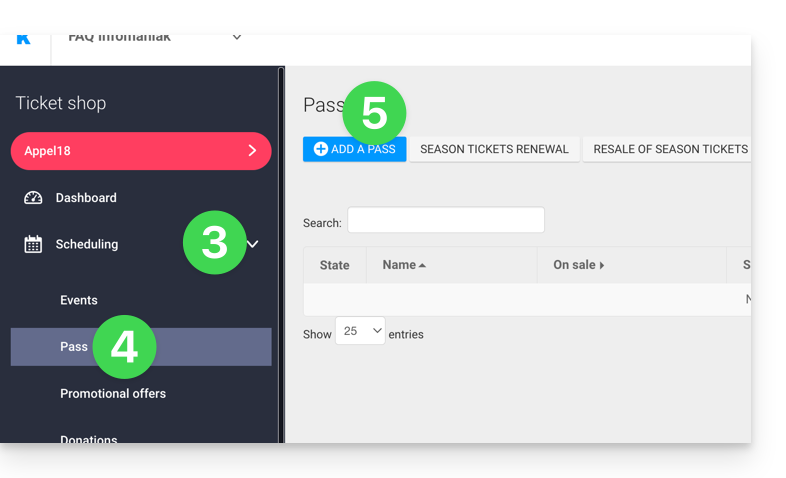Screen dimensions: 786x478
Task: Click the Dashboard speedometer icon
Action: coord(33,198)
